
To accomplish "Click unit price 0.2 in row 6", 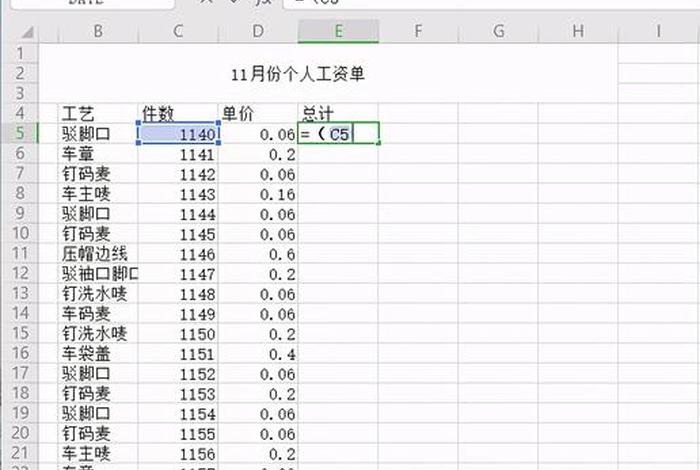I will [x=258, y=154].
